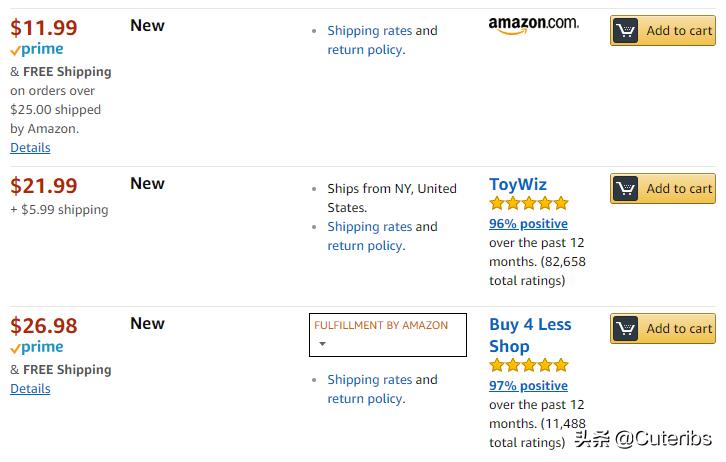The image size is (726, 462).
Task: Click the amazon.com seller logo
Action: coord(533,25)
